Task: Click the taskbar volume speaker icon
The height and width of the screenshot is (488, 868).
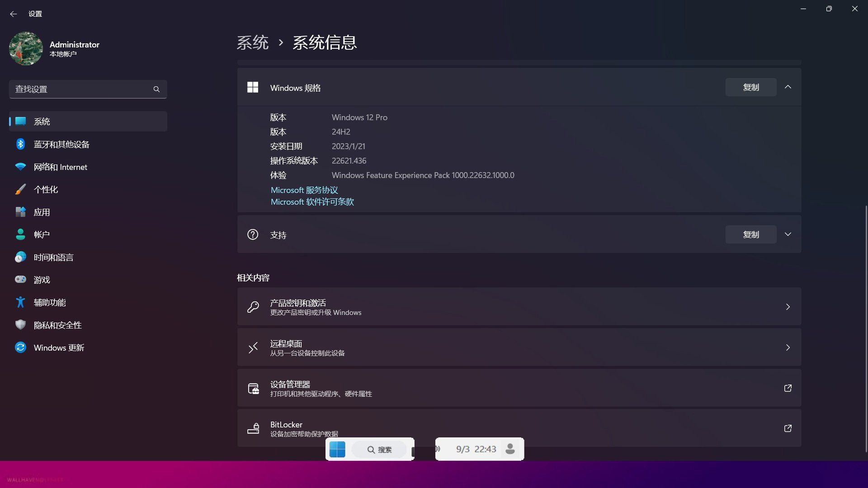Action: tap(438, 449)
